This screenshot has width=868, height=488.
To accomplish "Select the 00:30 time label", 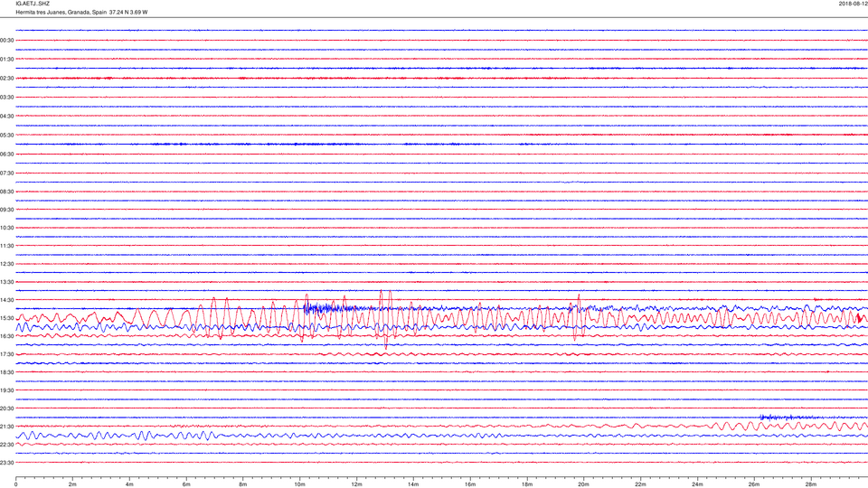I will point(6,41).
